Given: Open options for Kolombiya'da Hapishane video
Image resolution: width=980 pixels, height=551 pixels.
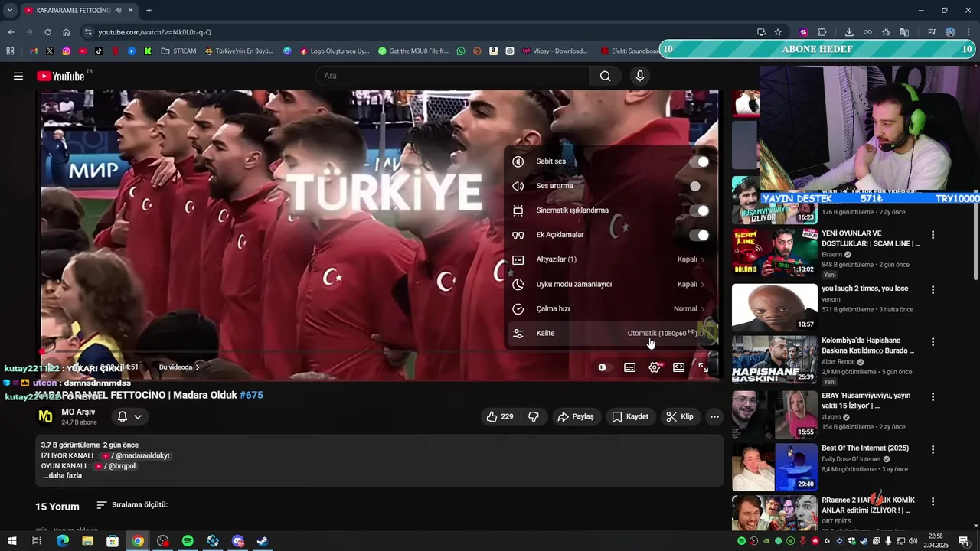Looking at the screenshot, I should 933,342.
